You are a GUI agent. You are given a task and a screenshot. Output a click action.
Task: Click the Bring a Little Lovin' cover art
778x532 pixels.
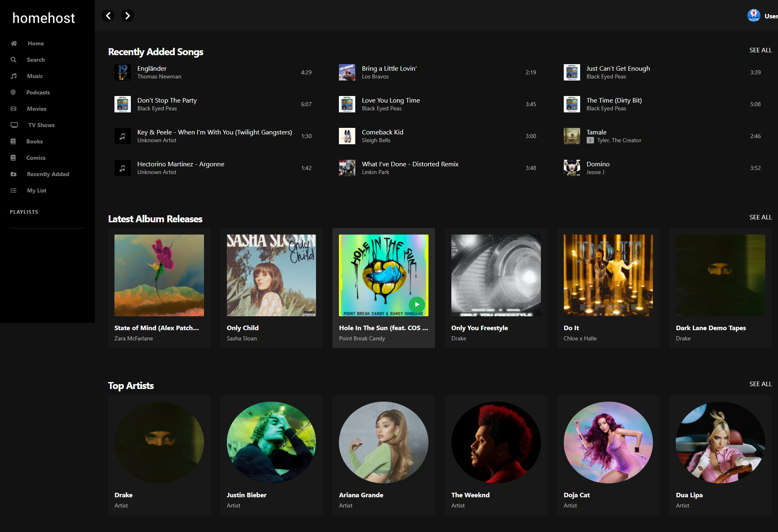coord(347,72)
